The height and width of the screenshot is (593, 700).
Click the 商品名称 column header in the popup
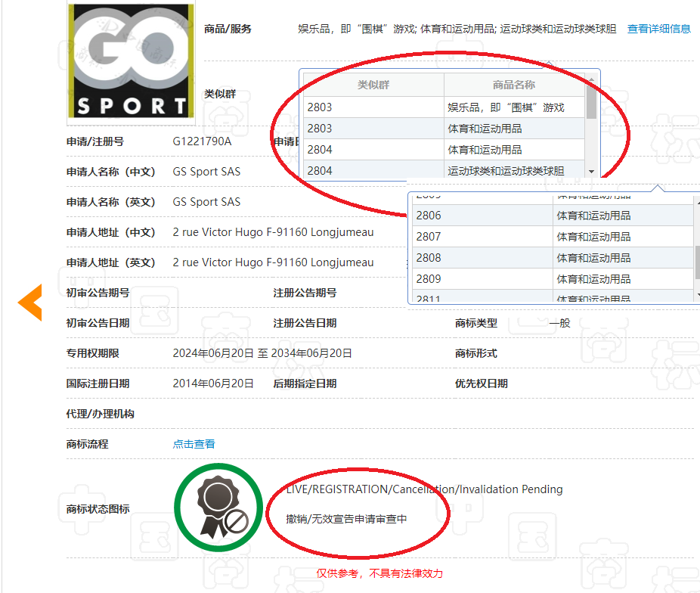click(514, 85)
